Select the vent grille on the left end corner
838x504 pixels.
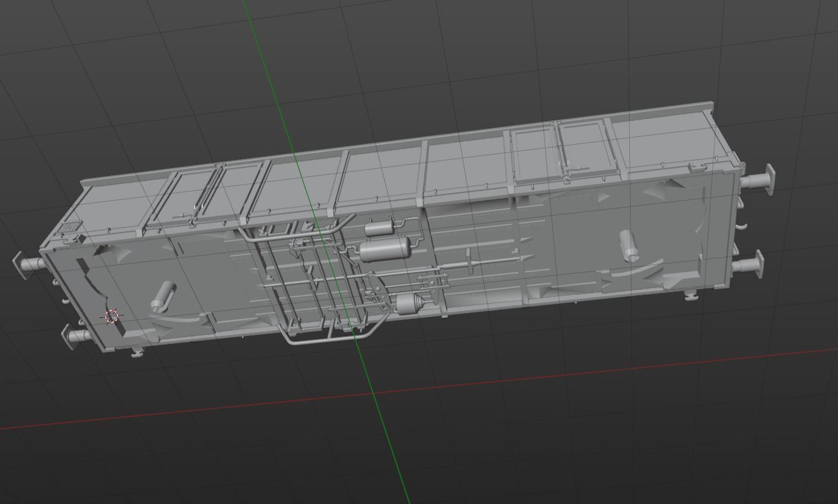70,228
